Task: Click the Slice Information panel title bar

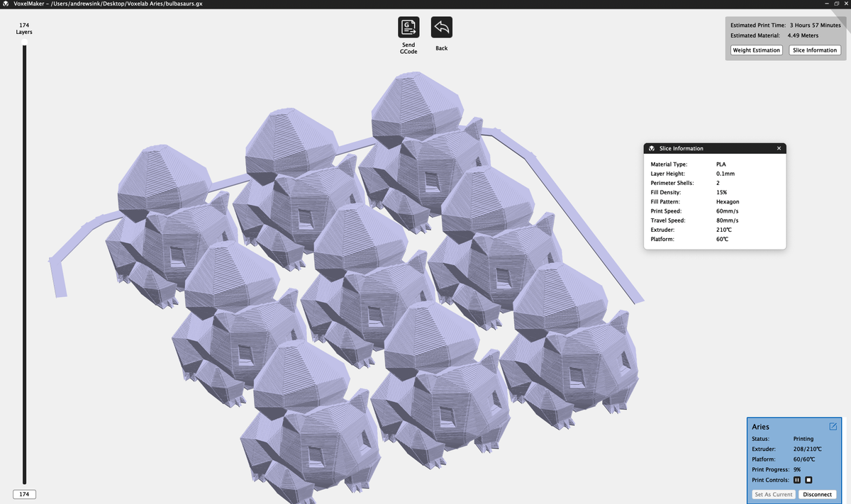Action: [x=715, y=148]
